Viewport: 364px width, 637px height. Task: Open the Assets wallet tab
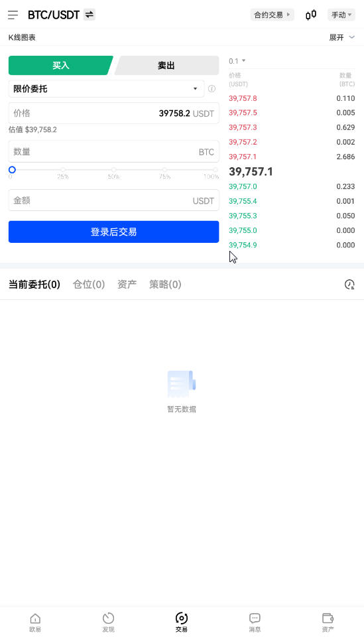pos(328,622)
